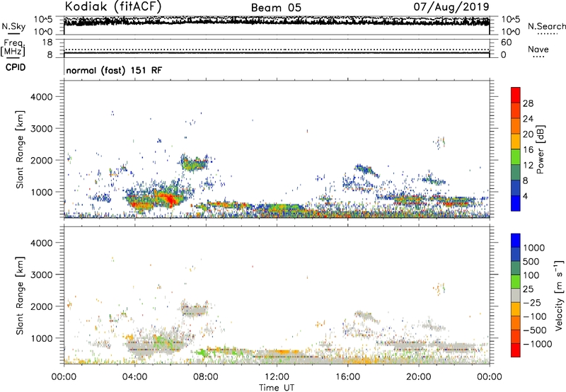This screenshot has width=566, height=392.
Task: Click the 'Kodiak (fitACF)' title text
Action: pos(113,6)
